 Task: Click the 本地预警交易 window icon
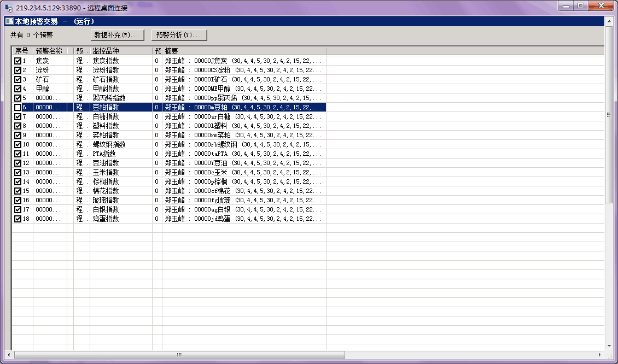click(x=9, y=21)
